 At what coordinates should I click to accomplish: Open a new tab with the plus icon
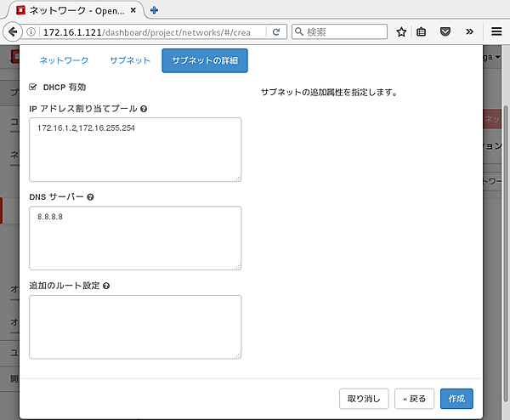[x=154, y=10]
